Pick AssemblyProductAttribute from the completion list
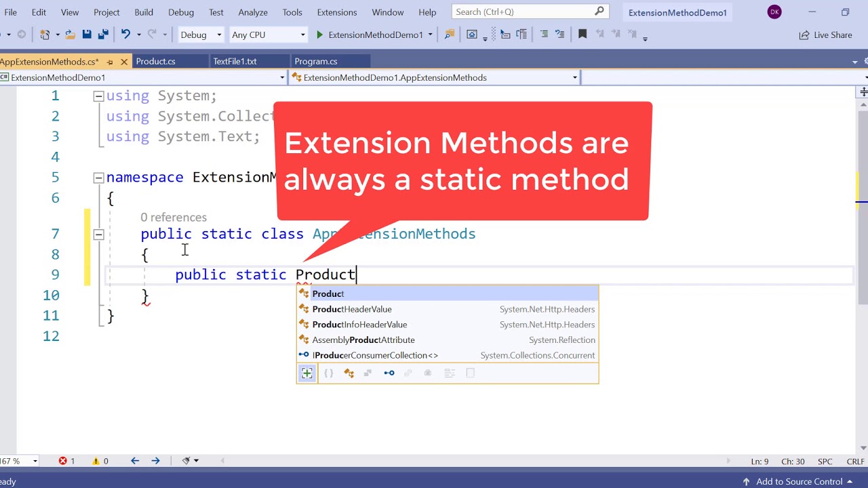The height and width of the screenshot is (488, 868). [448, 340]
